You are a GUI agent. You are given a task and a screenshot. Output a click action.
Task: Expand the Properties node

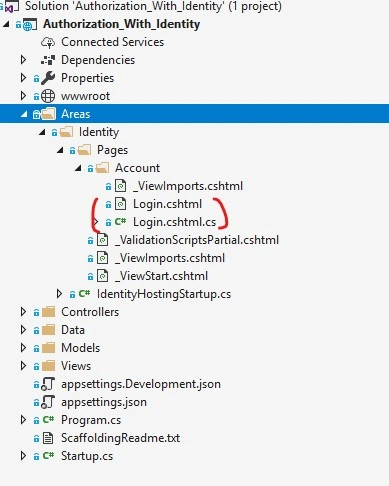(x=23, y=78)
